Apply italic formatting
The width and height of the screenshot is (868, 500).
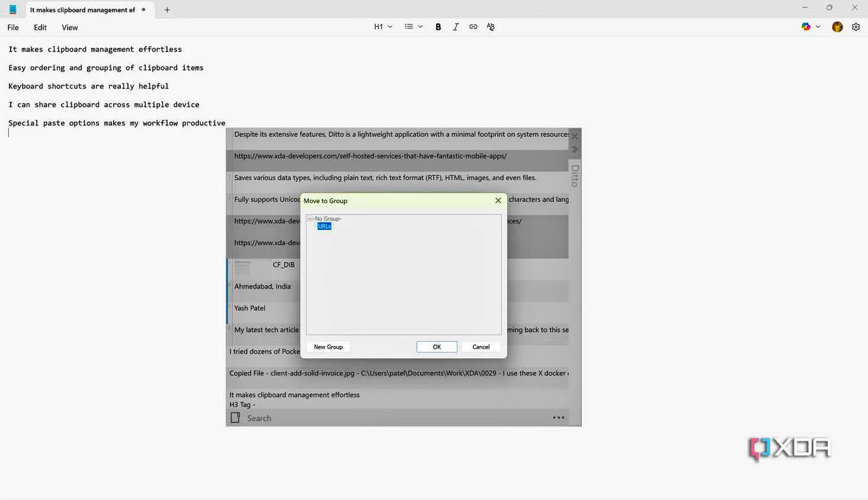(x=456, y=27)
